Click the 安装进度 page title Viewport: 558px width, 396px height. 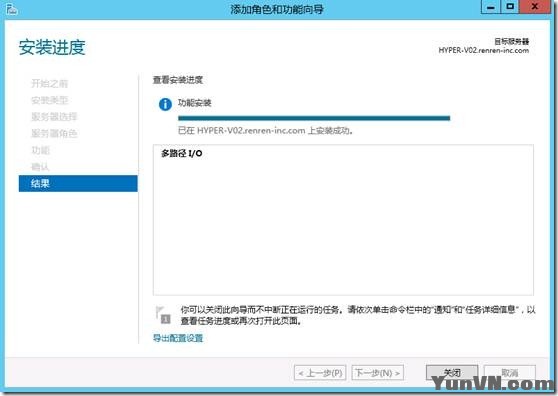[52, 47]
